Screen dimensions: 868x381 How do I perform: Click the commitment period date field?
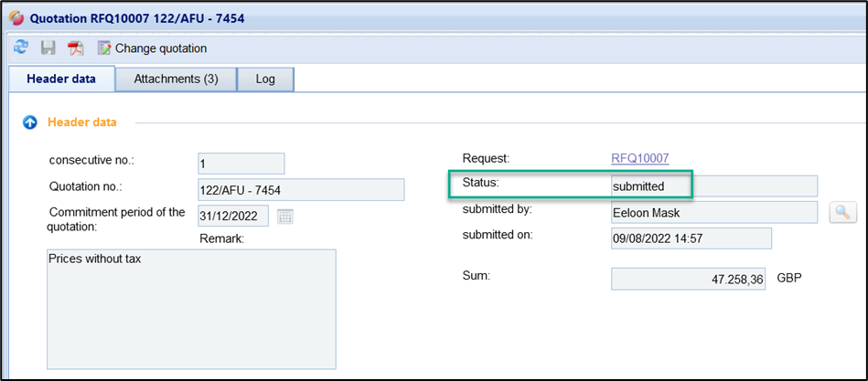pyautogui.click(x=233, y=216)
